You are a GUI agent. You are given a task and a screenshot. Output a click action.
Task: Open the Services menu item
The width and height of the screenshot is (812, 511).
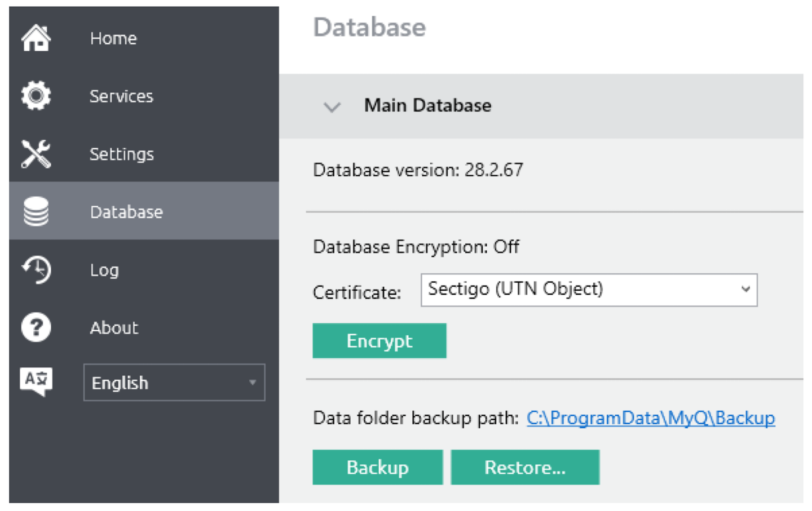pos(121,96)
